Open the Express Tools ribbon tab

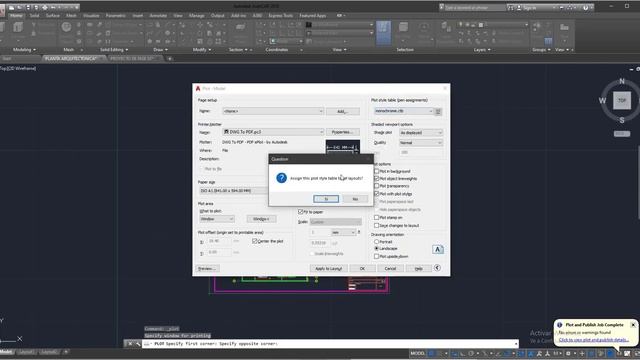pos(280,16)
